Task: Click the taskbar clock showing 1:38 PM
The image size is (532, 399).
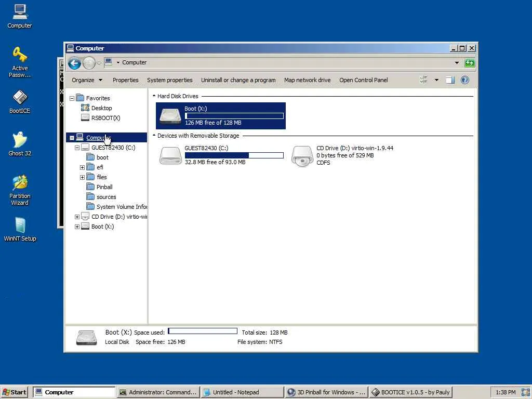Action: [x=505, y=392]
